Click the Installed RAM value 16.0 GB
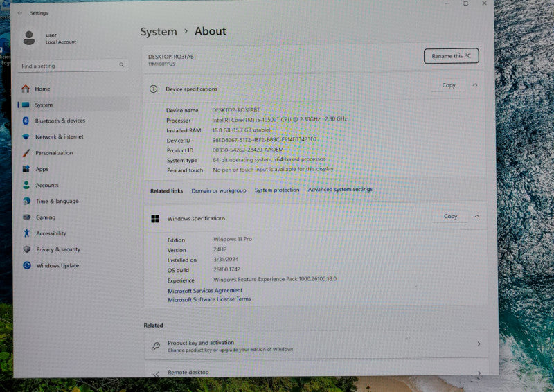The height and width of the screenshot is (392, 554). pyautogui.click(x=241, y=130)
